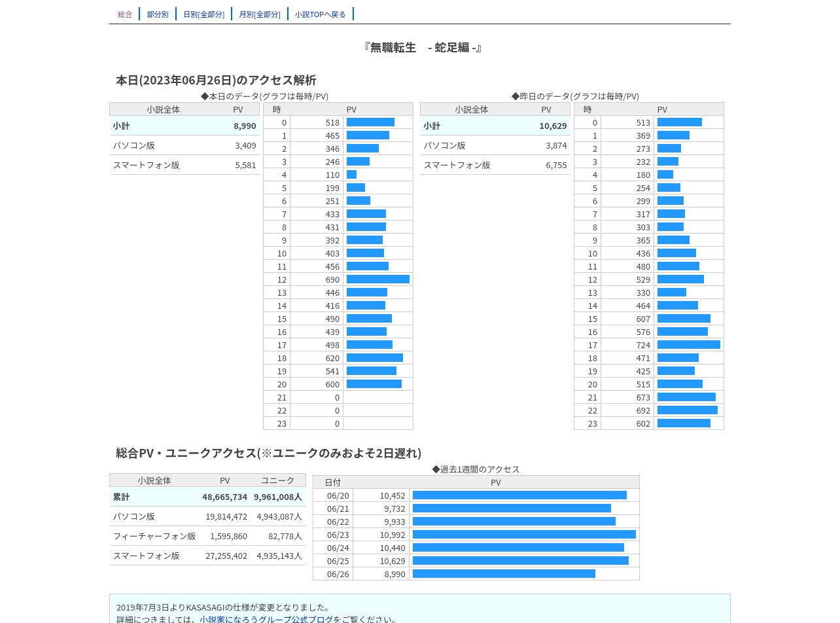This screenshot has height=623, width=840.
Task: Open the 総合 tab
Action: [x=125, y=14]
